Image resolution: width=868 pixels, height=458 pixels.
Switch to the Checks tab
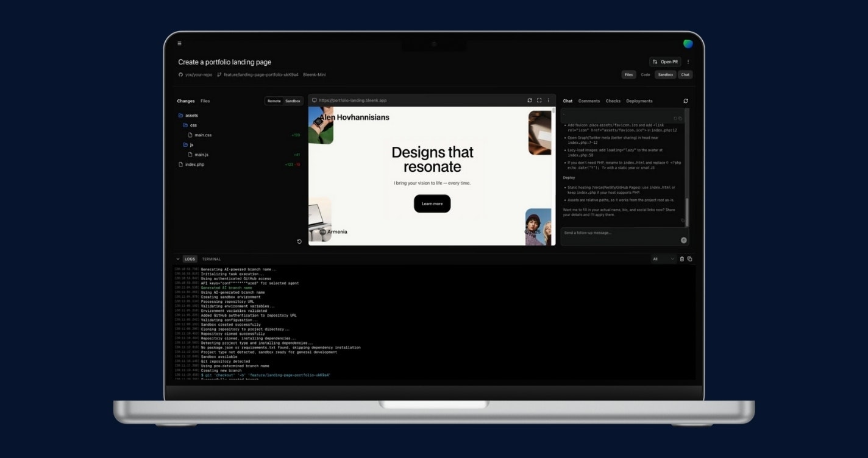point(613,101)
